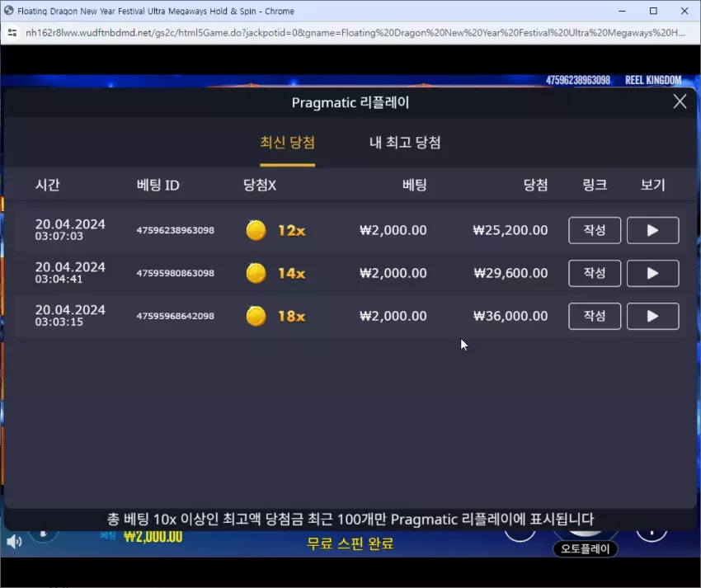Select the 최신 당첨 tab
701x588 pixels.
[288, 143]
